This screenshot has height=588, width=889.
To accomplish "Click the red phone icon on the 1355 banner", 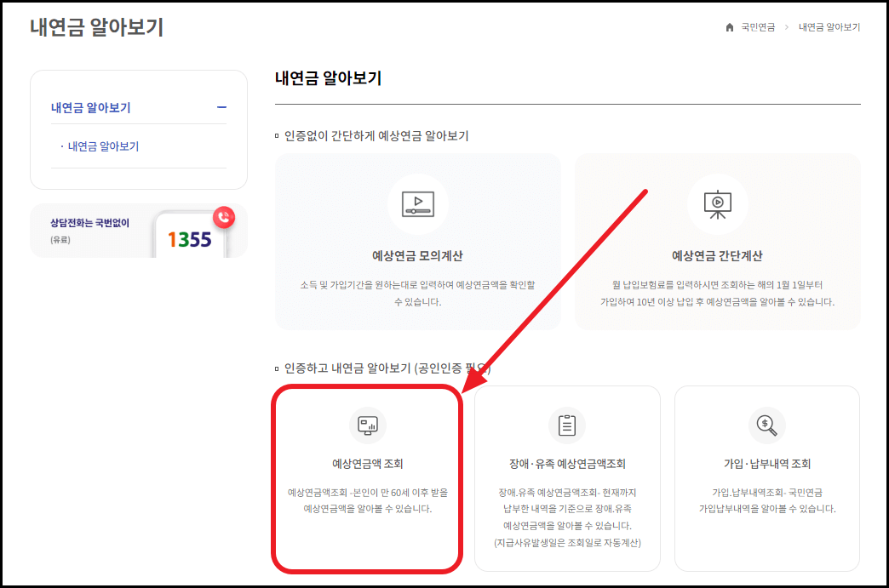I will click(x=222, y=217).
